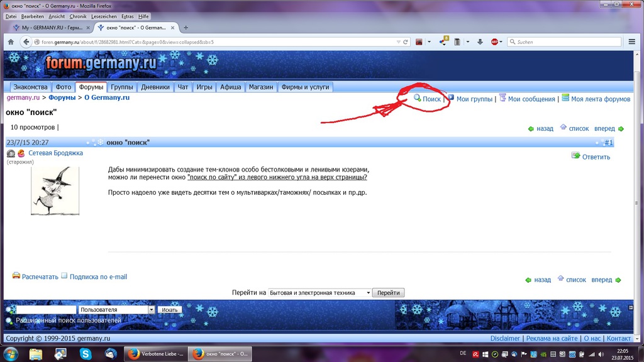Click the volume speaker tray icon
The image size is (644, 362).
[601, 354]
